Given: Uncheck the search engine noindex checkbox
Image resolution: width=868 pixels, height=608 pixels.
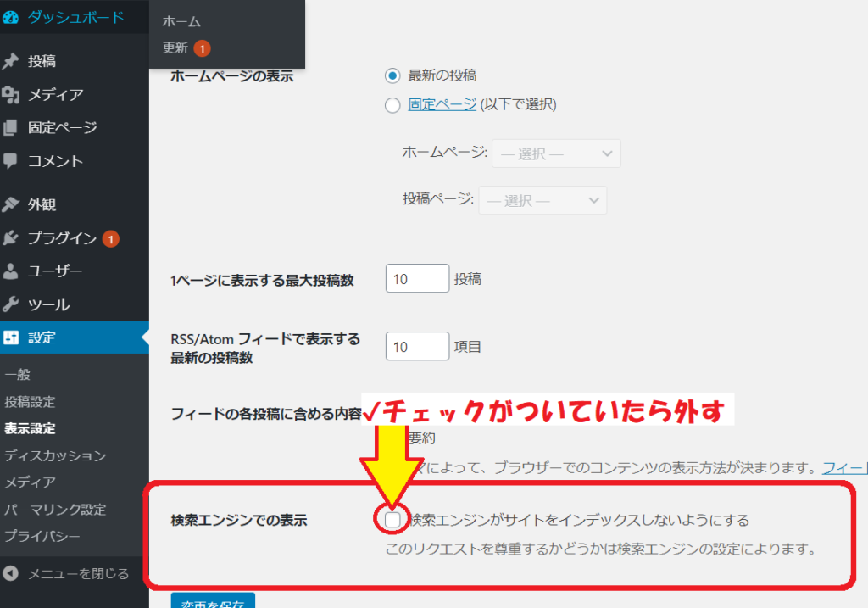Looking at the screenshot, I should point(392,520).
